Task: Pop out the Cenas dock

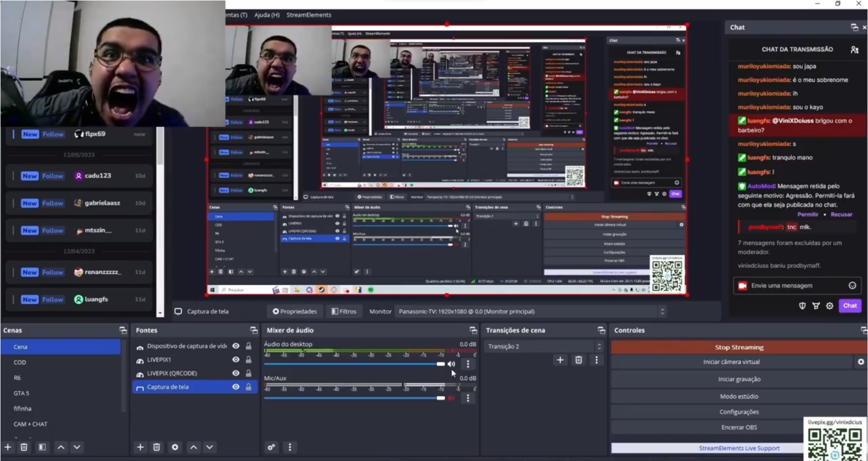Action: click(x=123, y=330)
